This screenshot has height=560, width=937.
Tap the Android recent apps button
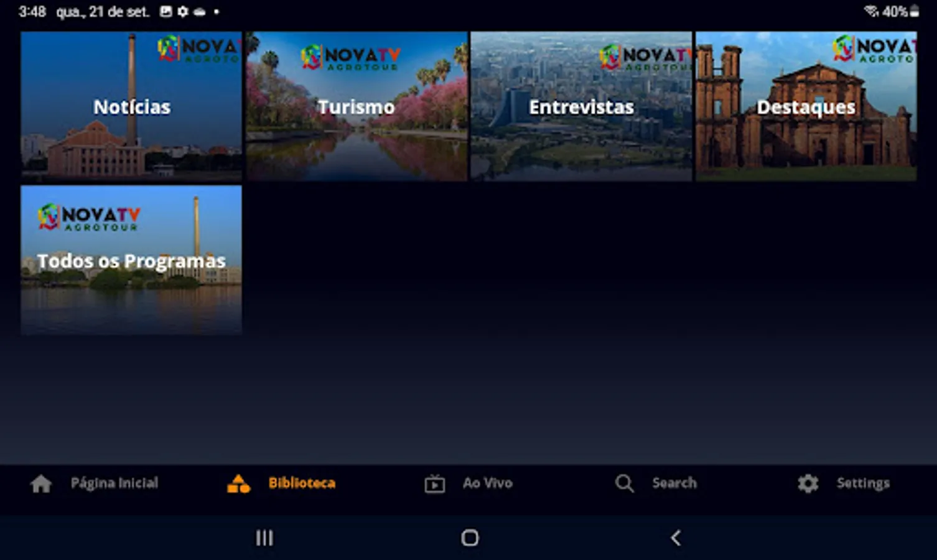pos(264,538)
